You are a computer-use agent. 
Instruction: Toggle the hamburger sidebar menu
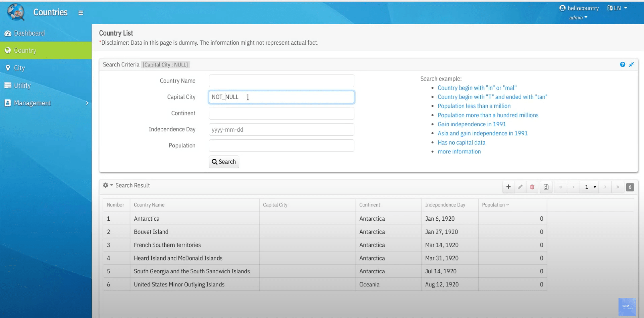pos(81,13)
